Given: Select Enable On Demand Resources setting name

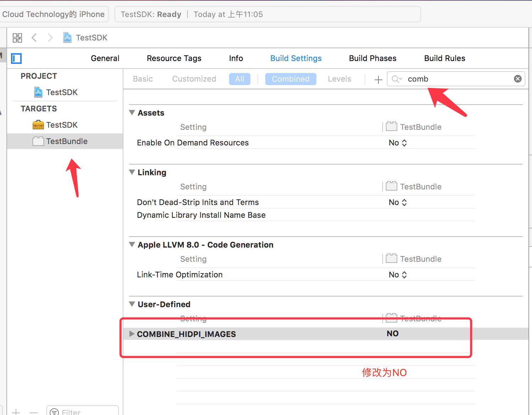Looking at the screenshot, I should pos(193,143).
